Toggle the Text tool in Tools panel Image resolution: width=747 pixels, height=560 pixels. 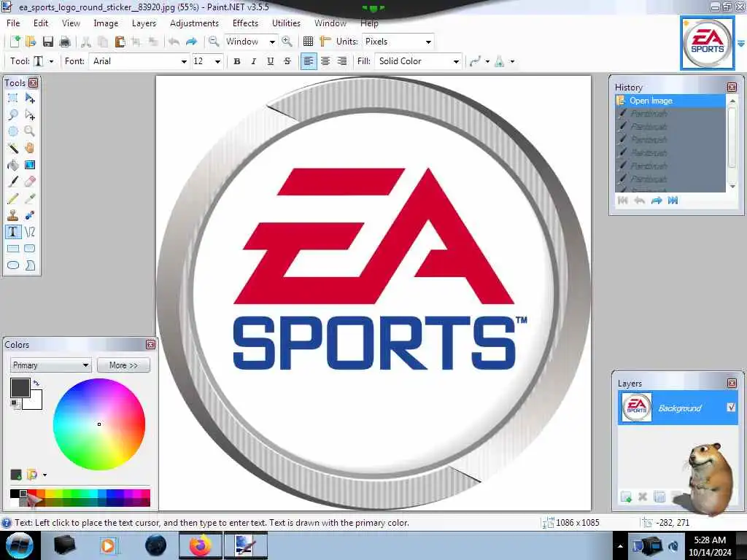click(x=13, y=232)
